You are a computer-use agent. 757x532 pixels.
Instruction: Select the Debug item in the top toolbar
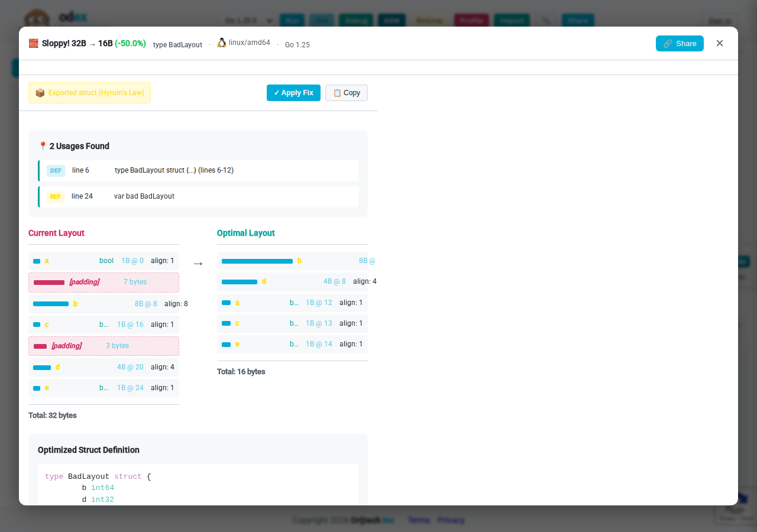pyautogui.click(x=356, y=20)
